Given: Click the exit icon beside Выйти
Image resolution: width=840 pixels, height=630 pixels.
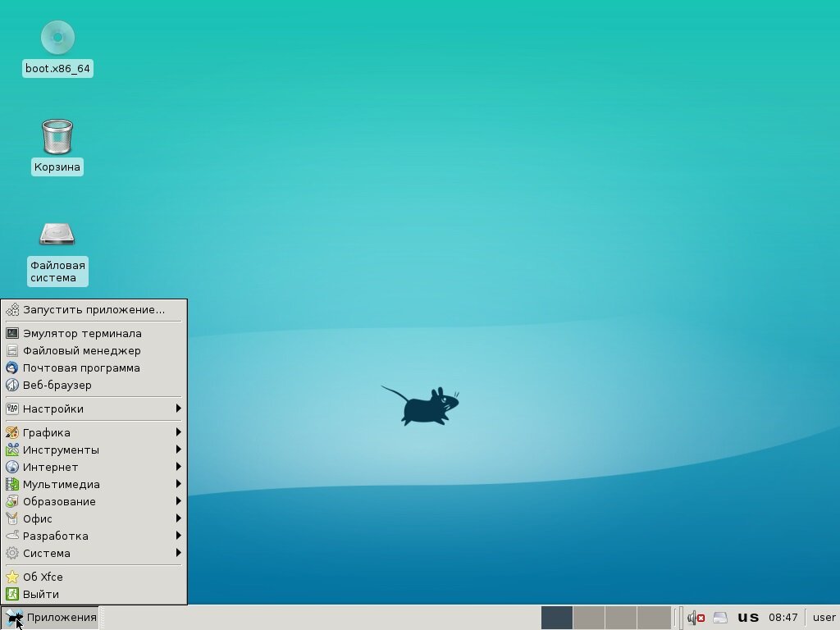Looking at the screenshot, I should pos(11,594).
